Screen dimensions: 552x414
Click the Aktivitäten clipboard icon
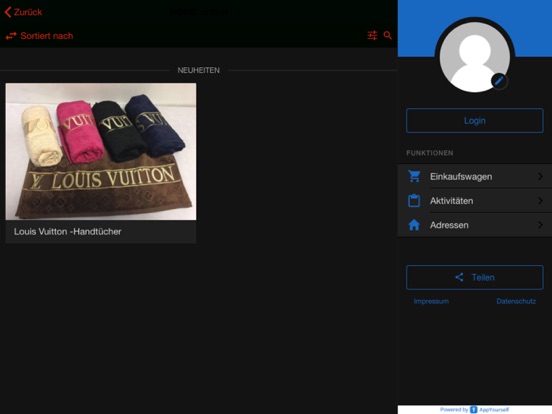[414, 201]
